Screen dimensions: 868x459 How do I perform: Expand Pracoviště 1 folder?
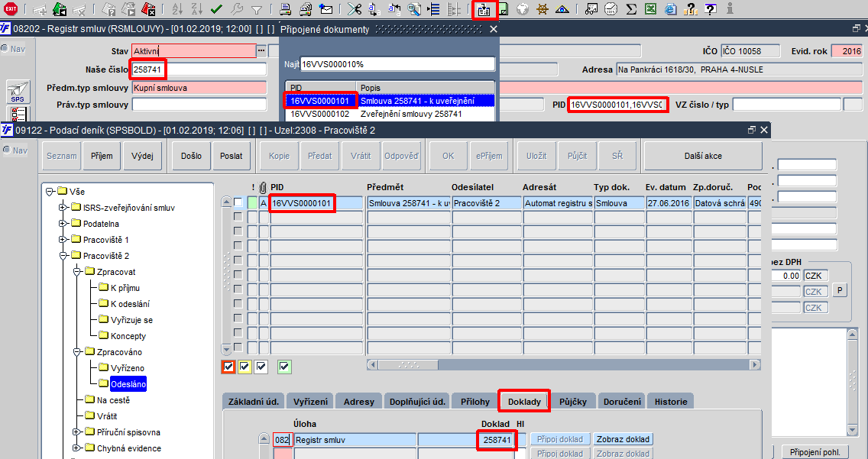coord(63,240)
